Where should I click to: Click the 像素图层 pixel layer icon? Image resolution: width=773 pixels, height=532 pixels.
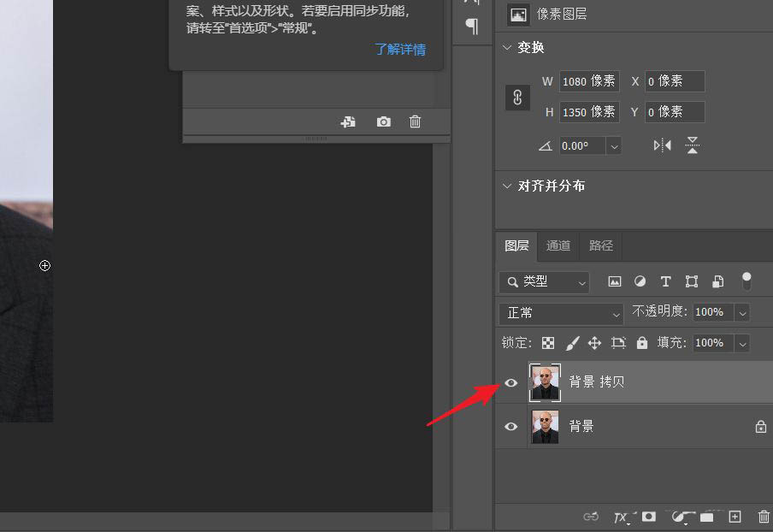(x=518, y=15)
